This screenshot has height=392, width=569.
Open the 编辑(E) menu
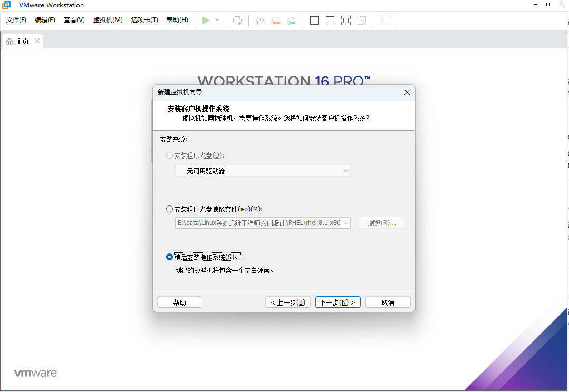(45, 20)
